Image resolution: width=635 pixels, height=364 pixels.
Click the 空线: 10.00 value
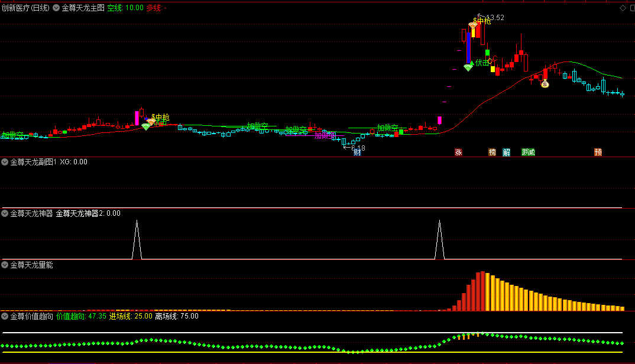click(125, 8)
